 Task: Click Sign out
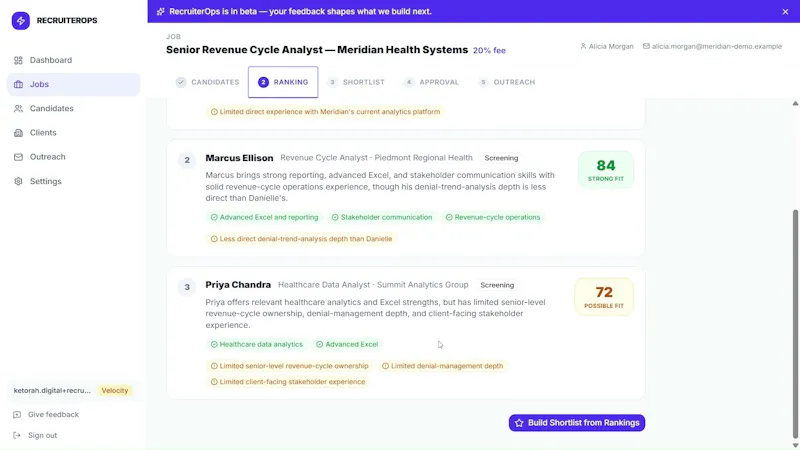pos(42,435)
